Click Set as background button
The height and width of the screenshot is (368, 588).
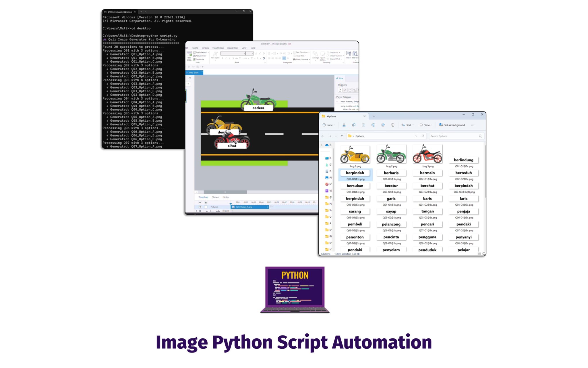452,125
